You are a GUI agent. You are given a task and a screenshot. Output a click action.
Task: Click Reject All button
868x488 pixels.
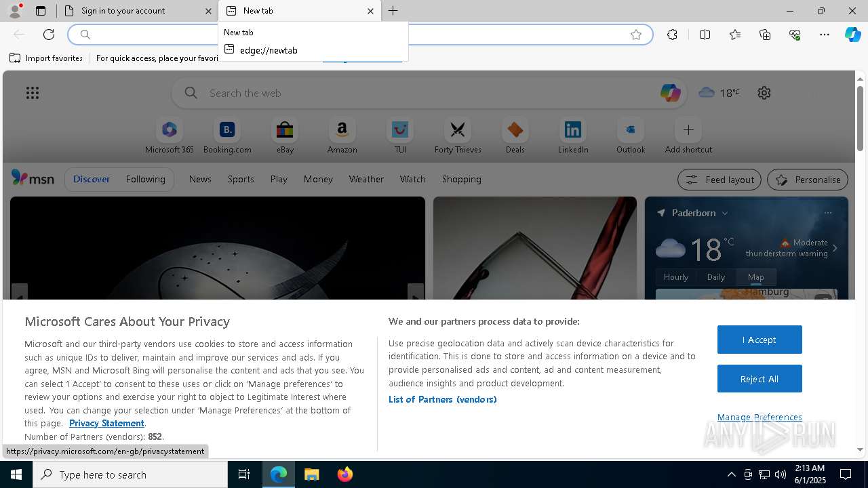point(759,379)
